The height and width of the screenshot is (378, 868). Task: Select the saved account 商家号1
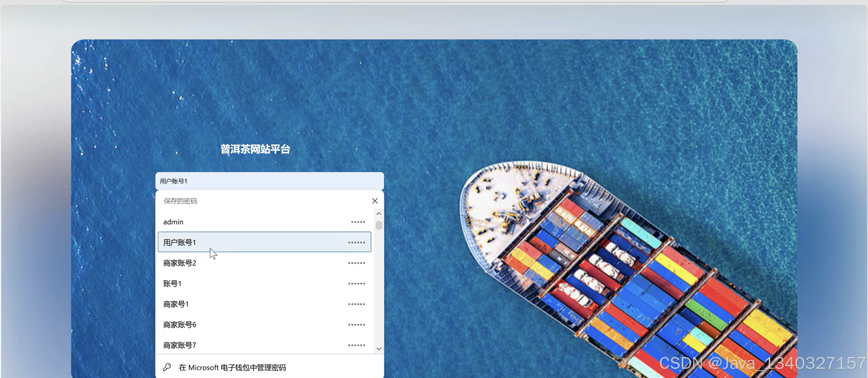(264, 304)
